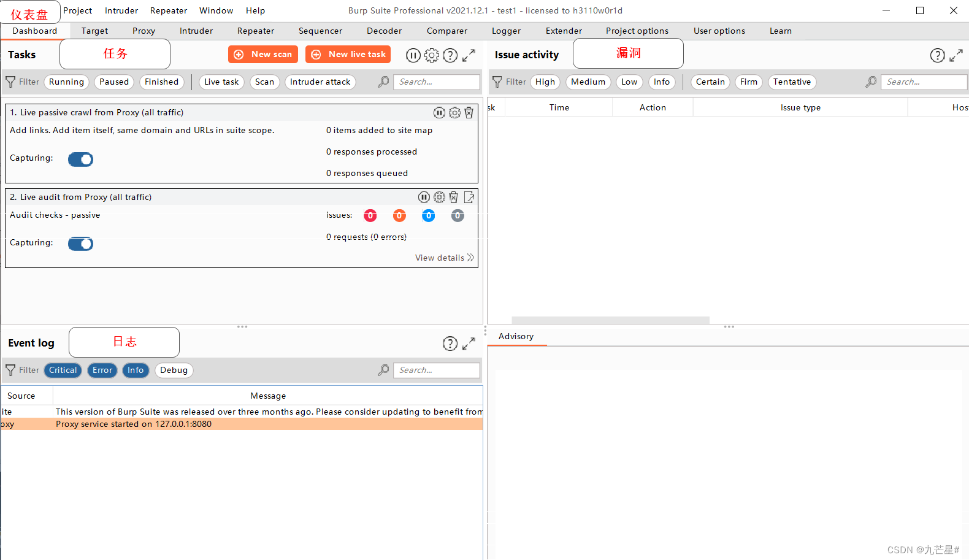The image size is (969, 560).
Task: Open Issue activity help icon
Action: (938, 55)
